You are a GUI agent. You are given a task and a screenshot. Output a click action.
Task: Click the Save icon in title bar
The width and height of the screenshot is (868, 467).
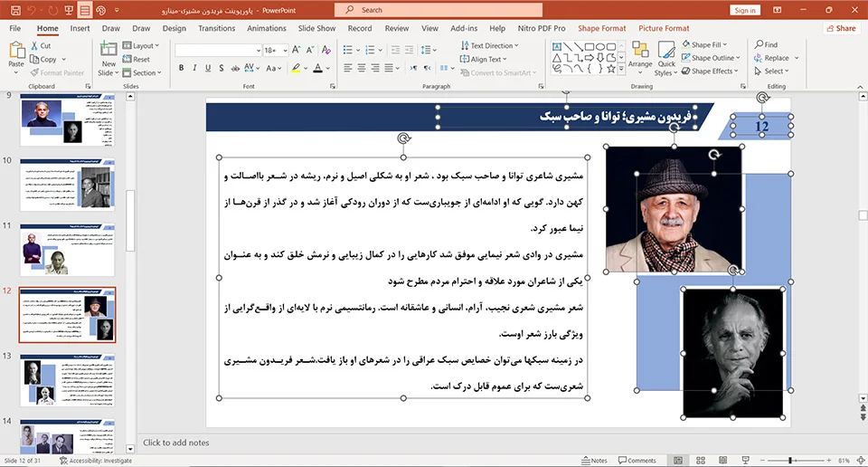pyautogui.click(x=15, y=10)
